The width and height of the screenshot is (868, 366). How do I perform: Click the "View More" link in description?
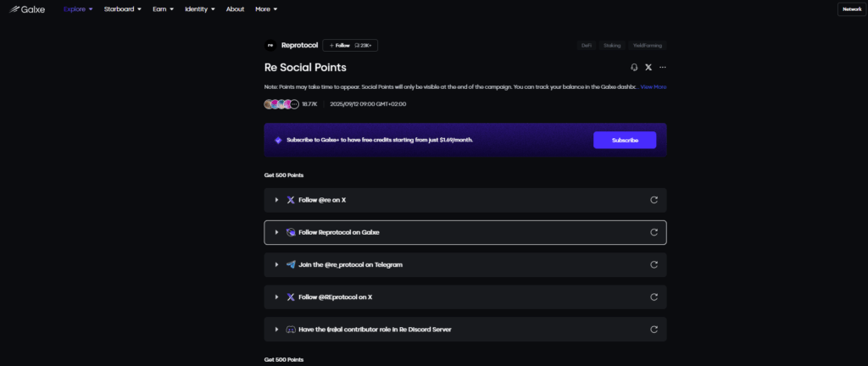[x=653, y=86]
